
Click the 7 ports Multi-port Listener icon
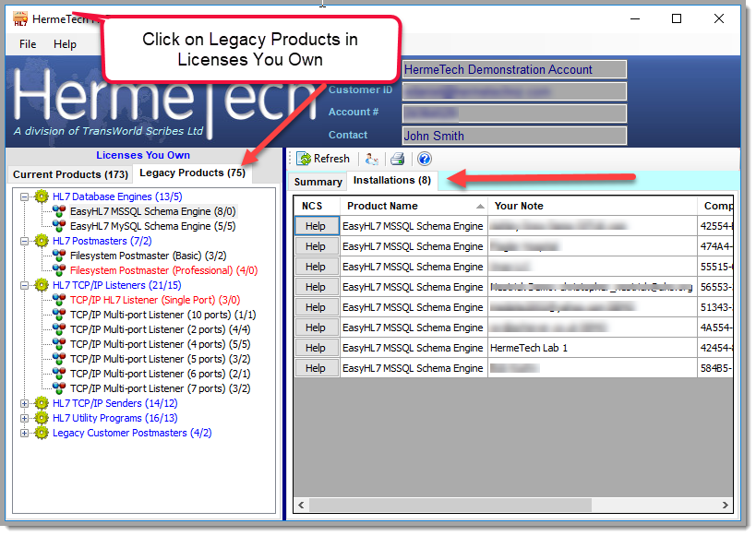click(x=59, y=388)
